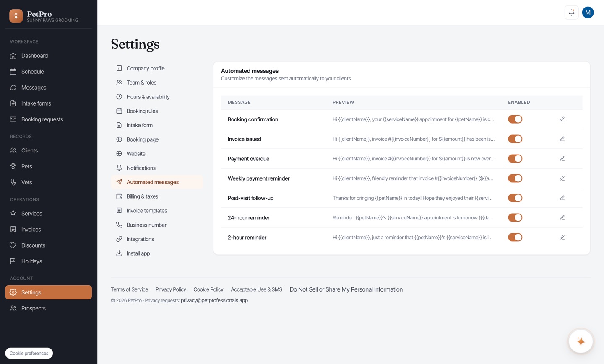
Task: Open Prospects in sidebar
Action: [48, 308]
